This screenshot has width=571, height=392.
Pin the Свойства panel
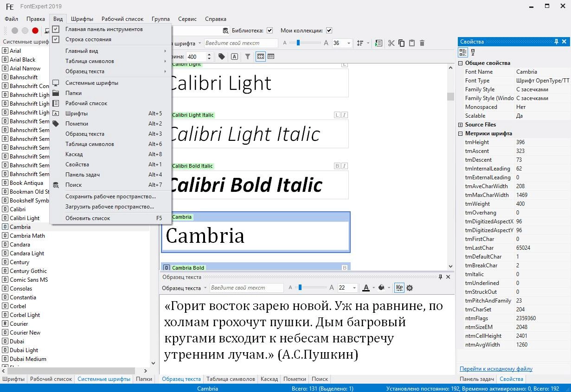coord(556,42)
